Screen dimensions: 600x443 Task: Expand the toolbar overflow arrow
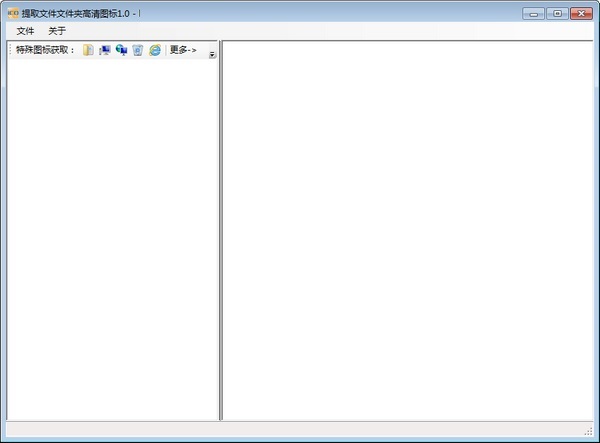coord(212,55)
